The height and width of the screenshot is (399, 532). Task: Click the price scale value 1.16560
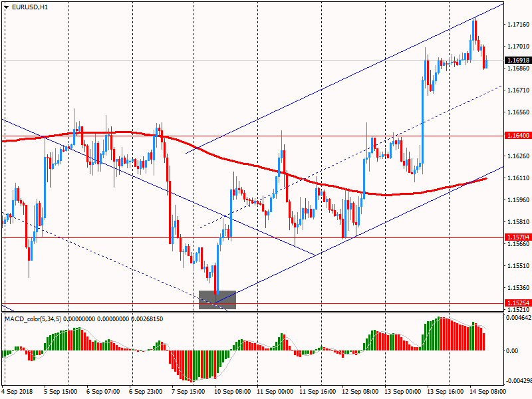click(x=519, y=112)
